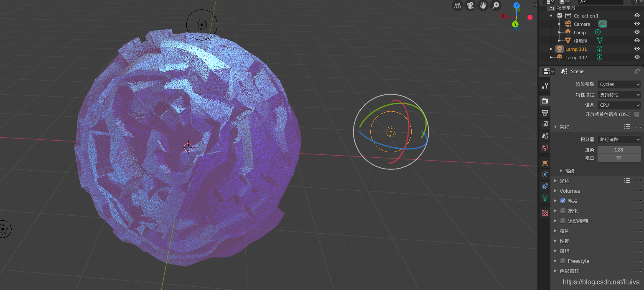
Task: Open the Object properties tab (orange square)
Action: coord(545,162)
